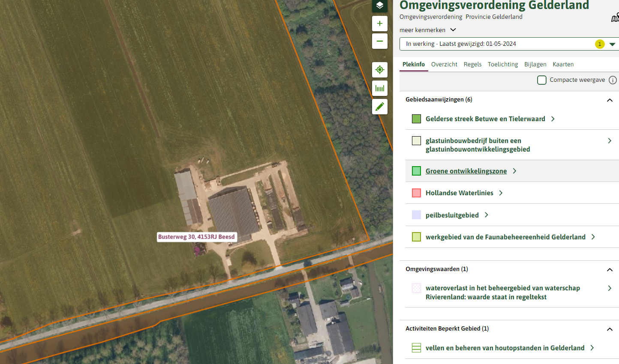Open werkgebied van de Faunabeheereenheid Gelderland
Viewport: 619px width, 364px height.
point(505,237)
